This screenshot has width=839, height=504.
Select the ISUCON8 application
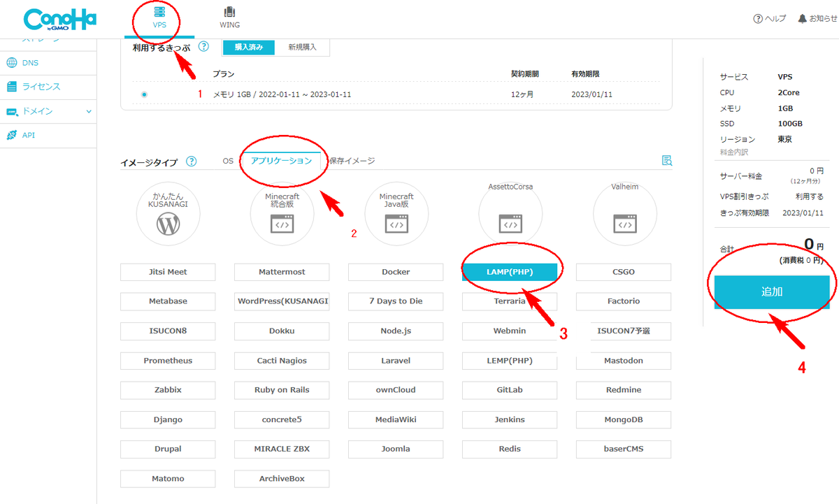coord(168,331)
